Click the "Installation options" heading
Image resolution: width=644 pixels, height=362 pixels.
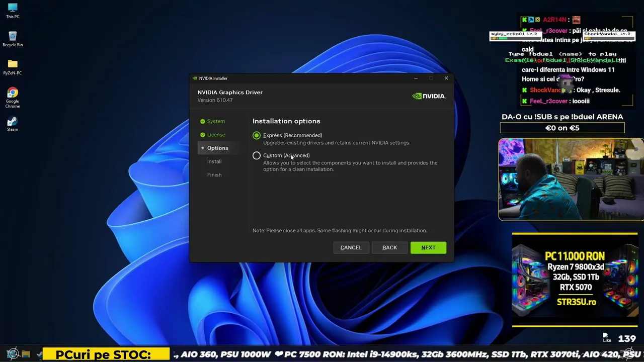[286, 121]
